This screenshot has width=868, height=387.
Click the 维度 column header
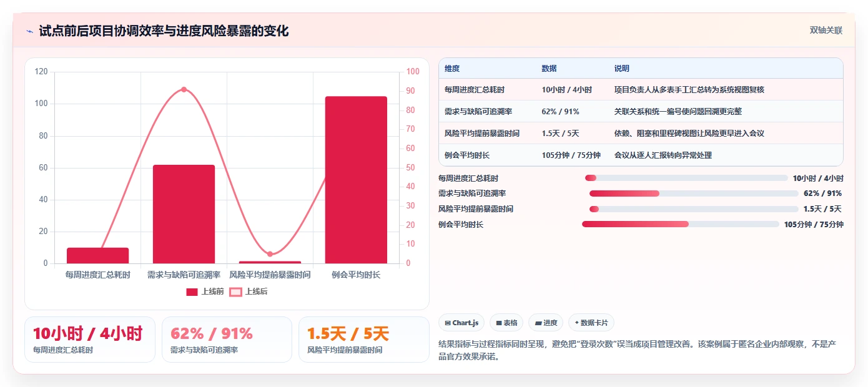pyautogui.click(x=452, y=69)
